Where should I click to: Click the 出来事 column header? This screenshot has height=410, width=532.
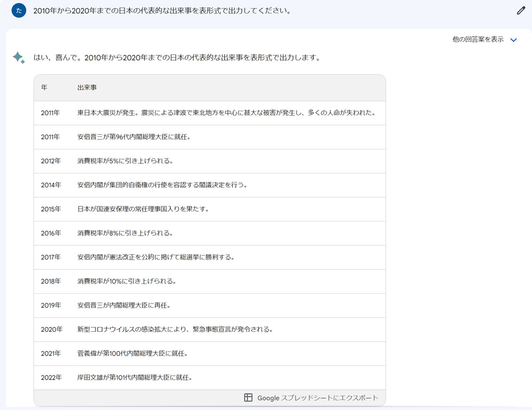87,87
